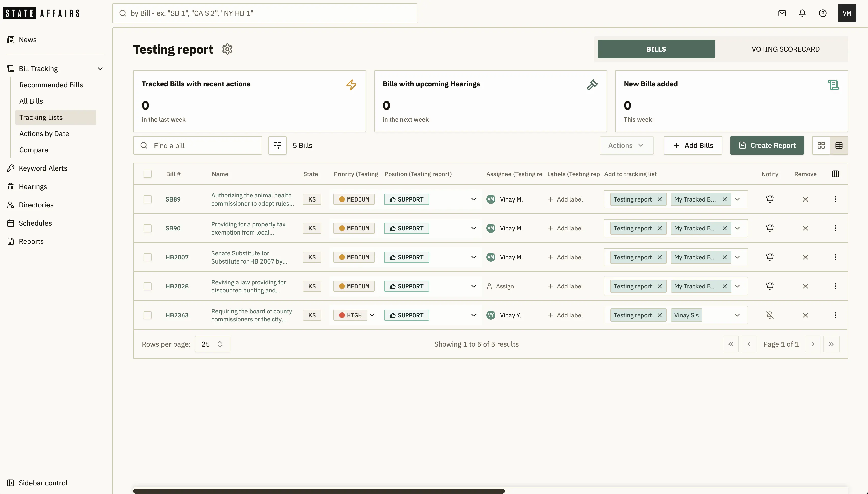Open the help question mark icon
This screenshot has width=868, height=494.
[x=823, y=13]
